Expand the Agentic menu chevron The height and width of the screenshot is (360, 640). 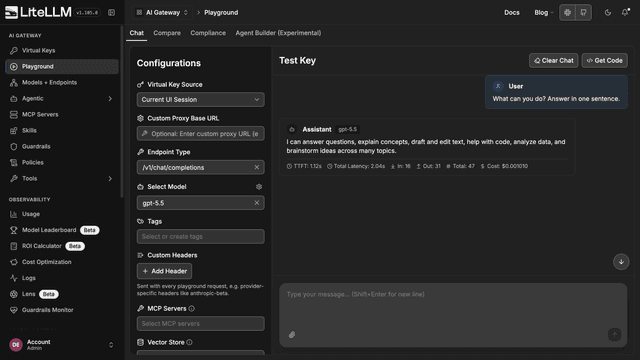[x=110, y=98]
